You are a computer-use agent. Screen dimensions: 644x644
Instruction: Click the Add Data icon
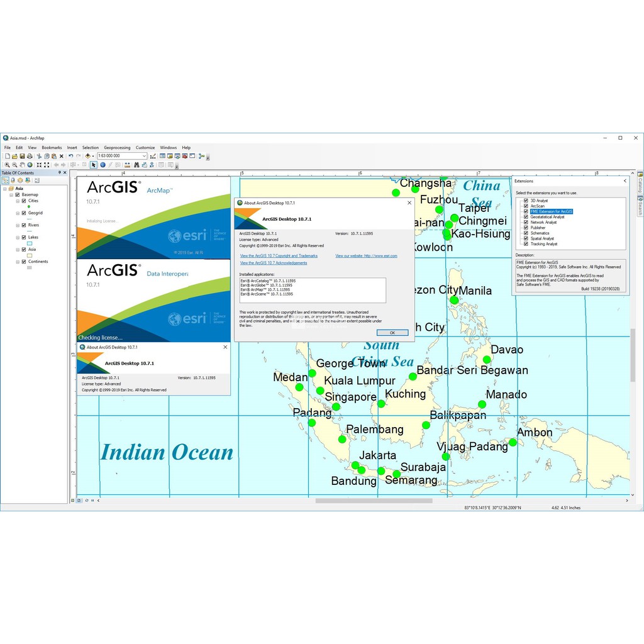tap(87, 156)
